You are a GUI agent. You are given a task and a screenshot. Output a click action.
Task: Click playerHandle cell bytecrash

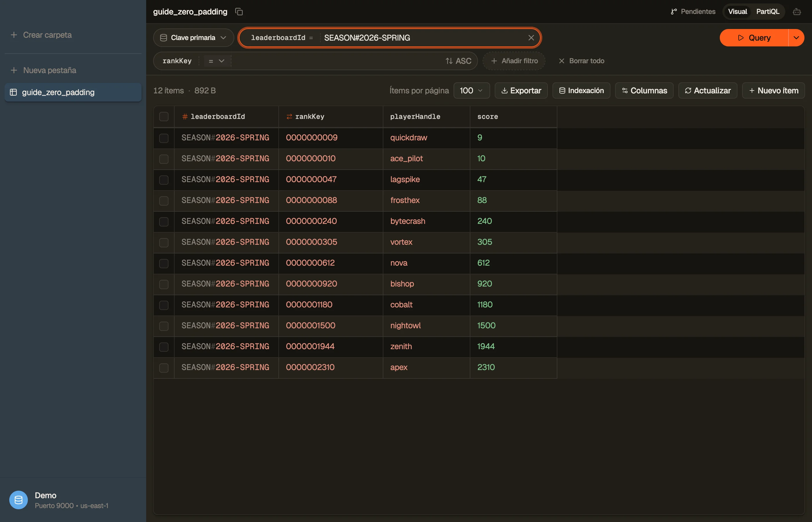(x=426, y=221)
